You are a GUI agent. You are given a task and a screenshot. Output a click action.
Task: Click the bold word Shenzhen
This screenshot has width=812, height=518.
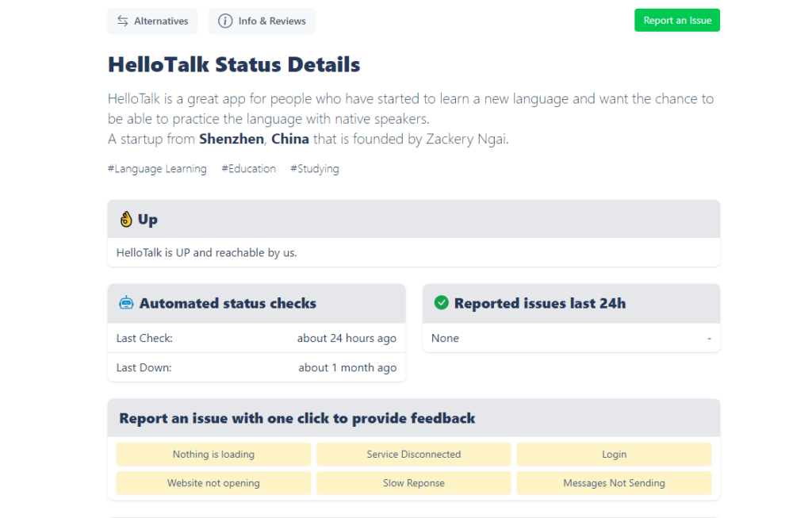point(232,139)
